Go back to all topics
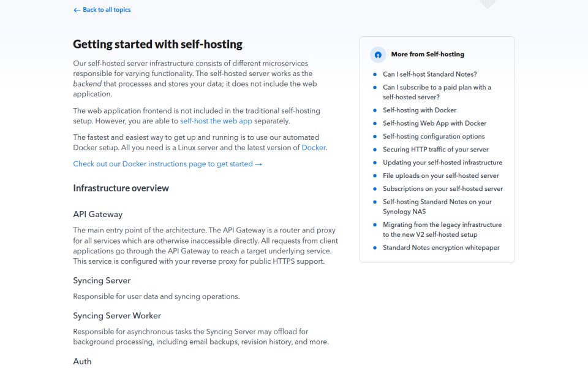 [102, 10]
